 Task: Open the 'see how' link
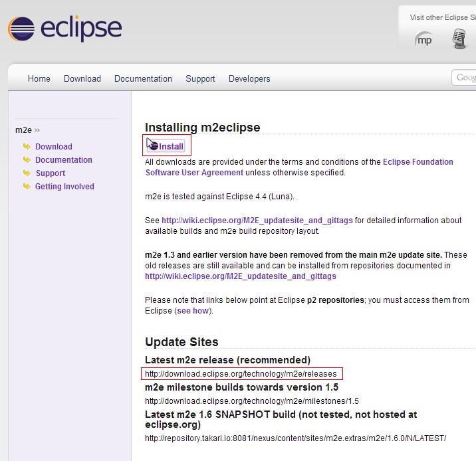(x=193, y=311)
